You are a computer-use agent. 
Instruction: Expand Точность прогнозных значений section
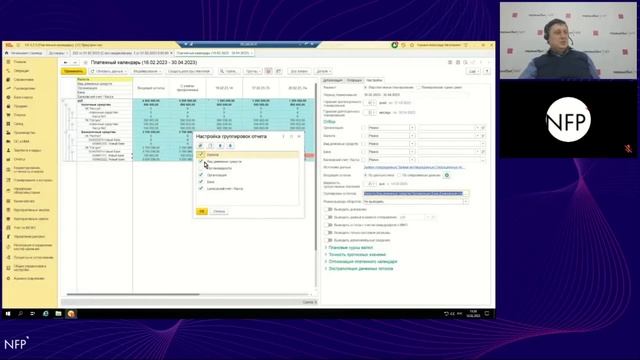point(357,254)
